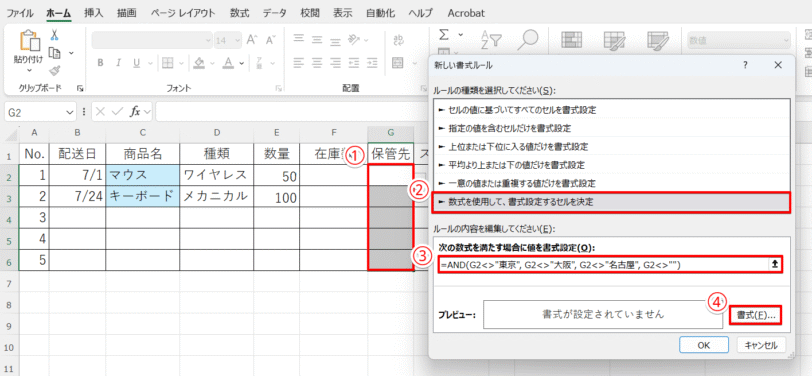The height and width of the screenshot is (376, 812).
Task: Click the Cut scissors icon
Action: click(x=54, y=35)
